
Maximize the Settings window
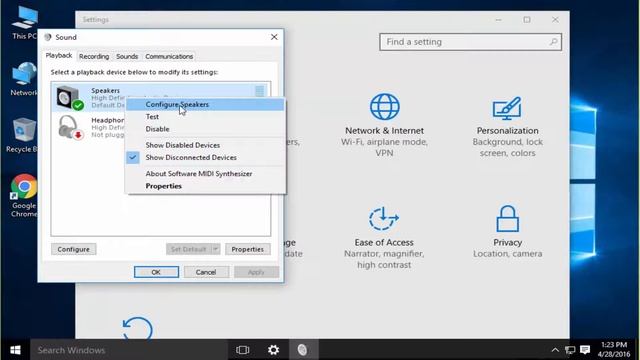pos(527,20)
